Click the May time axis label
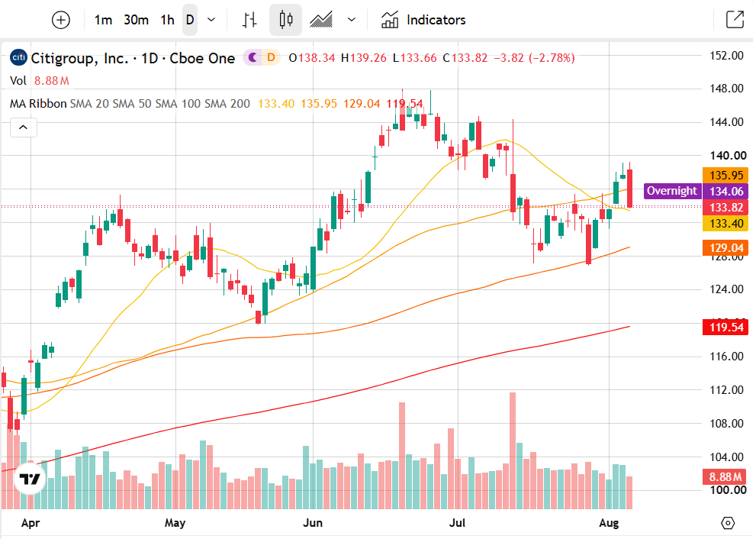This screenshot has width=756, height=539. pyautogui.click(x=175, y=523)
